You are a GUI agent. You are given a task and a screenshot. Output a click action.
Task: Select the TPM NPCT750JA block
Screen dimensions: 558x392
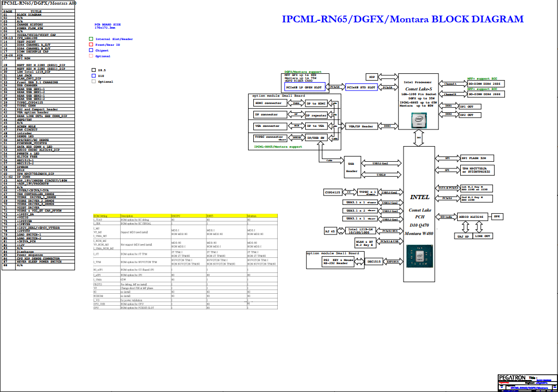tap(477, 170)
